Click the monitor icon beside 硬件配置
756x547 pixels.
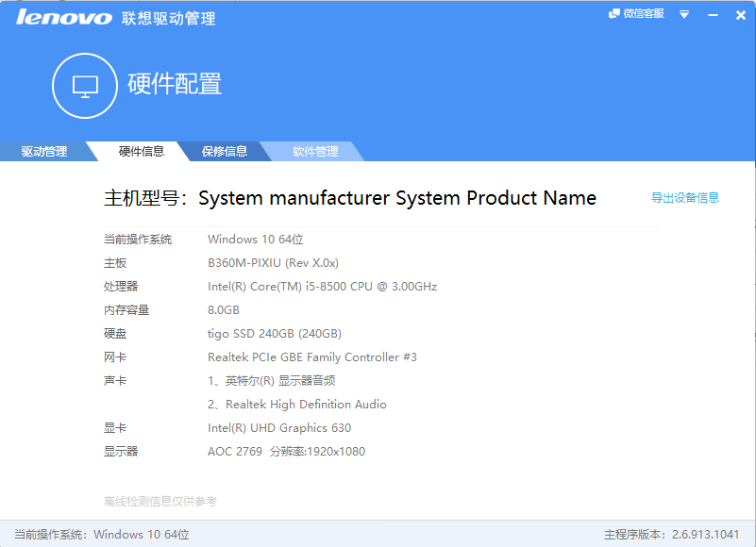(x=85, y=86)
